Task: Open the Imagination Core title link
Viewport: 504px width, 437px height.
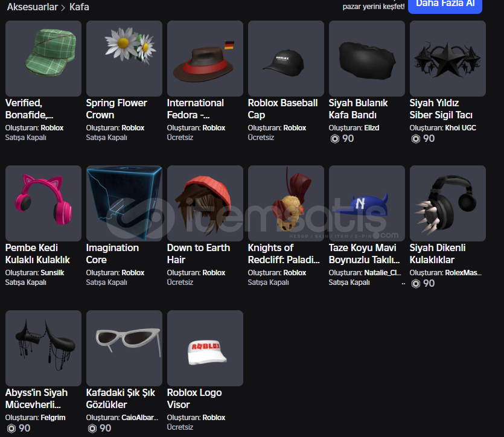Action: pos(112,254)
